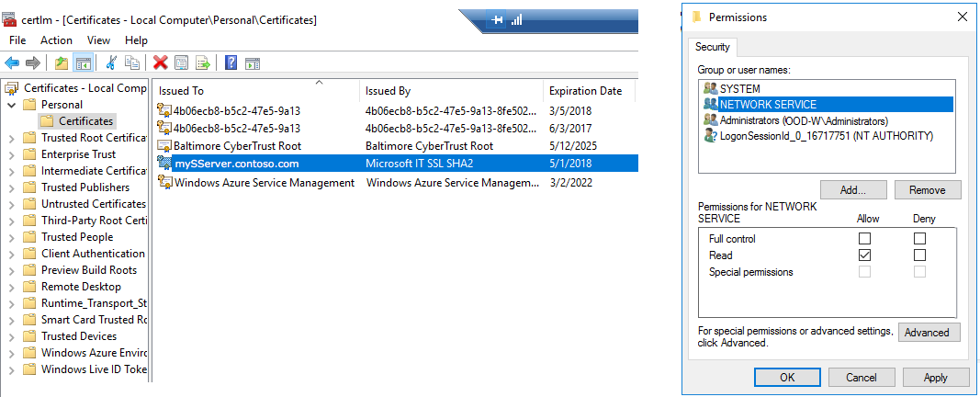
Task: Click the Certificates - Local Computer root icon
Action: tap(12, 88)
